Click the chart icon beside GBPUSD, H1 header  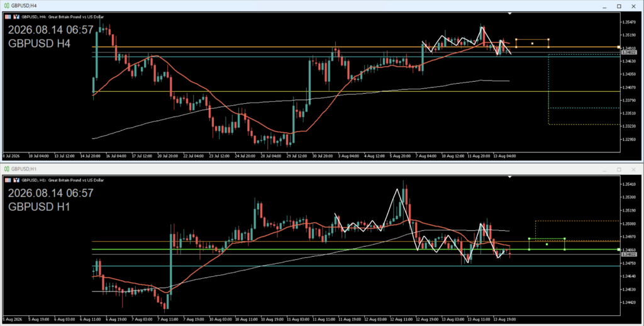[16, 180]
